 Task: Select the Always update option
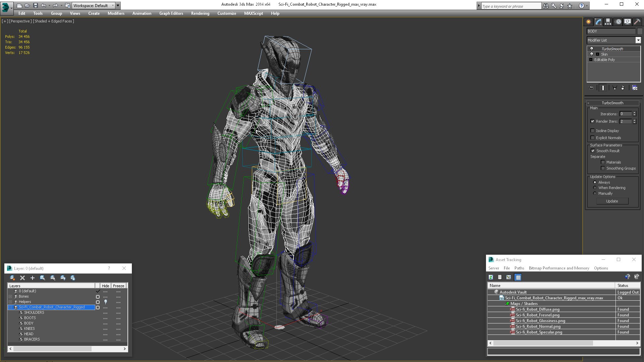pos(595,182)
